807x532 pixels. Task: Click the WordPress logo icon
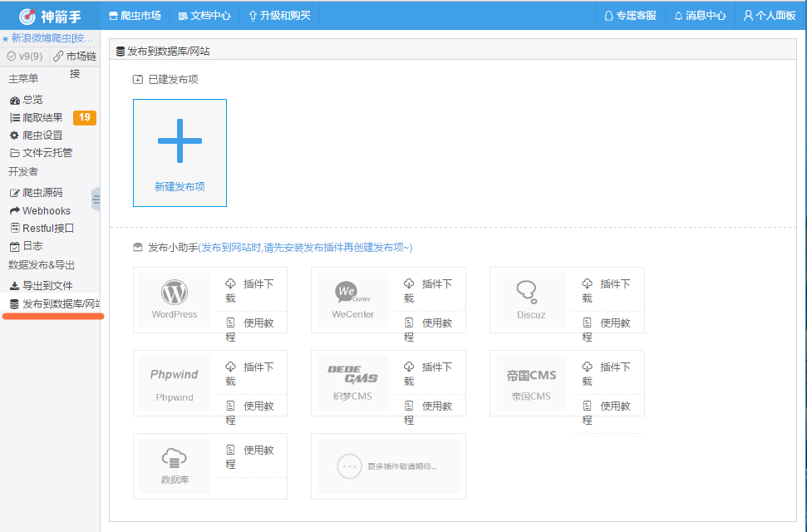pos(175,293)
